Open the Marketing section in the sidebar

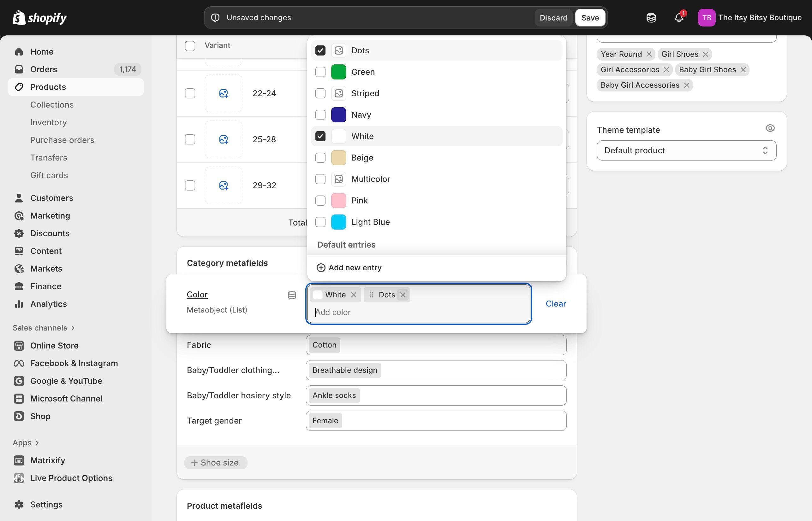pyautogui.click(x=50, y=215)
